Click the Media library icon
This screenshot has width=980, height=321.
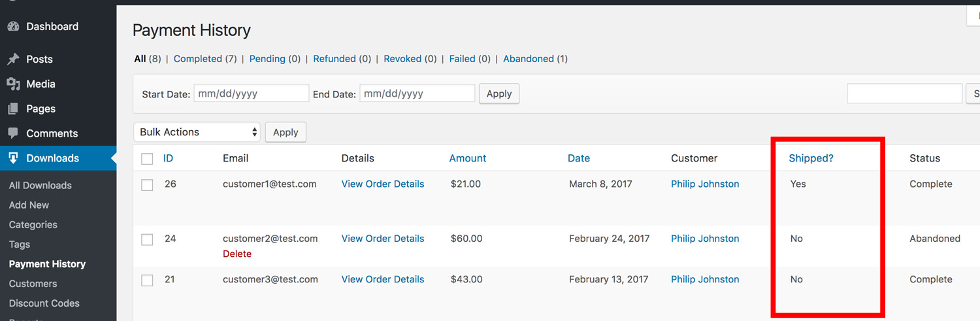[13, 84]
